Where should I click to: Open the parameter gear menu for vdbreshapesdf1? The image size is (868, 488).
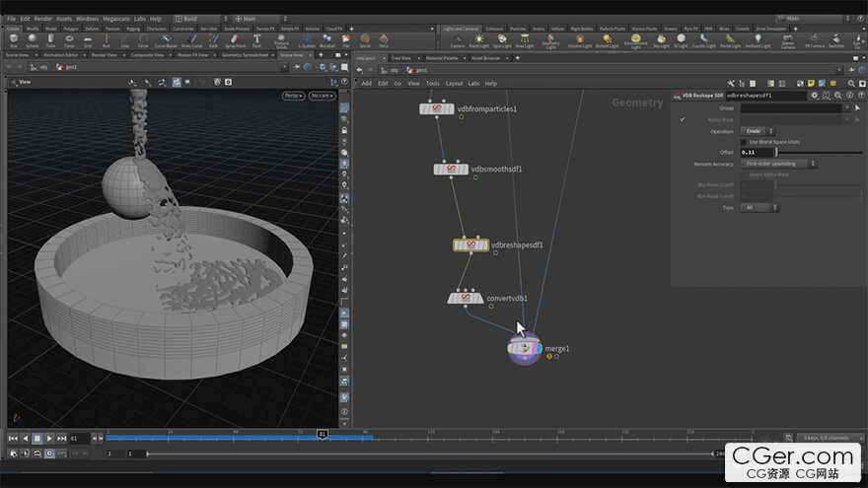[815, 96]
